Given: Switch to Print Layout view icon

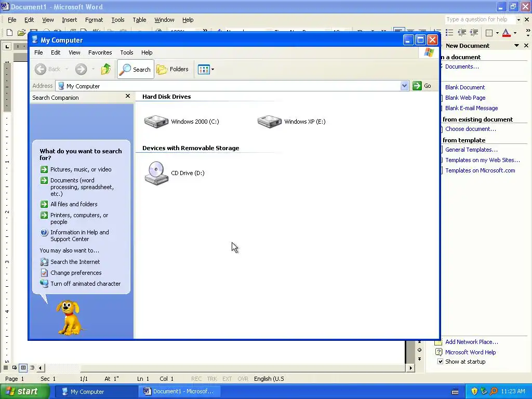Looking at the screenshot, I should click(23, 368).
